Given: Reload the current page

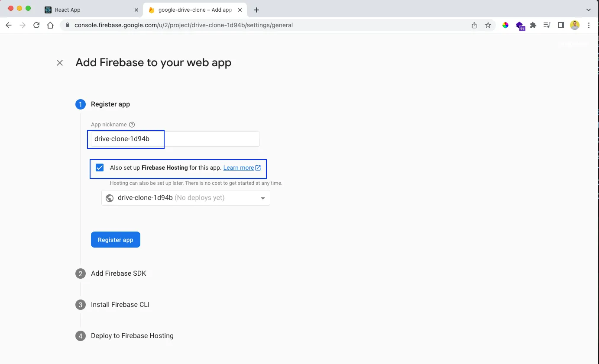Looking at the screenshot, I should point(36,25).
